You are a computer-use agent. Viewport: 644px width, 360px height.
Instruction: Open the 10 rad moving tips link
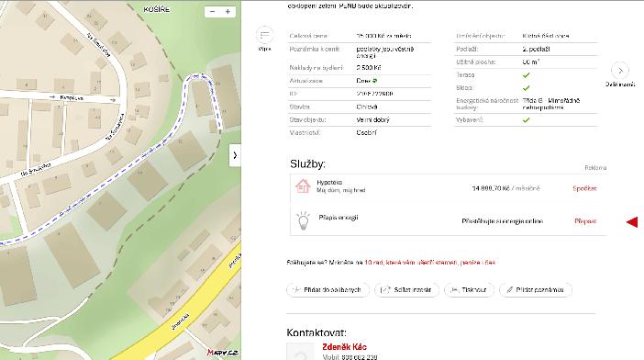(x=430, y=262)
